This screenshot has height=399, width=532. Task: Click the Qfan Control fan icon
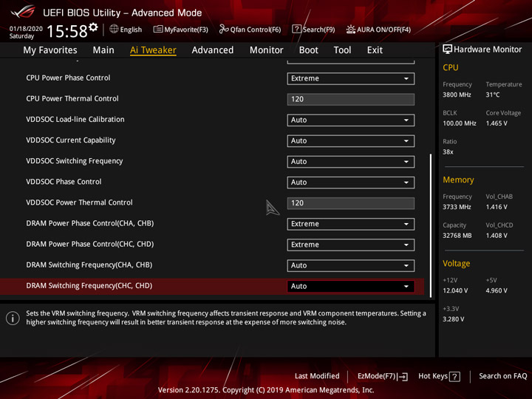(x=224, y=29)
